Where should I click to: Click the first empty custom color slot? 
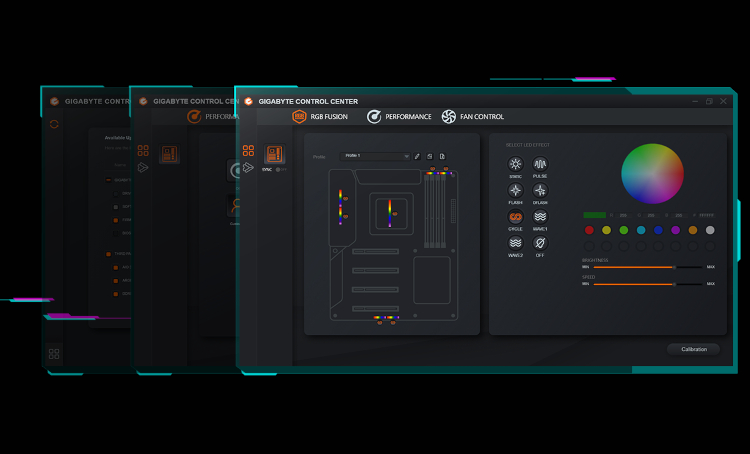pos(589,246)
